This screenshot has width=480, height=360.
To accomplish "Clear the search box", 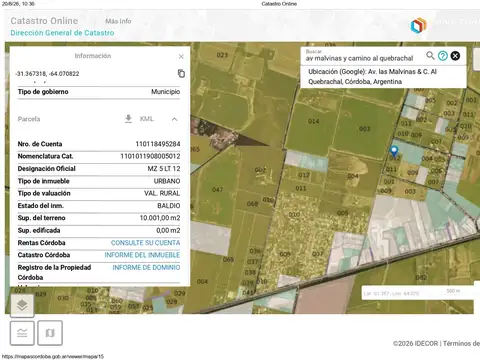I will (455, 56).
